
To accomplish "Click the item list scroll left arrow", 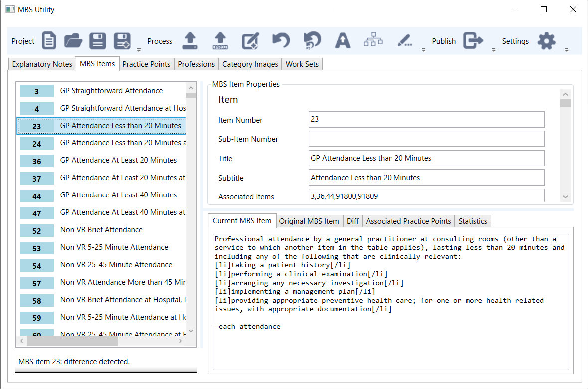I will [x=22, y=341].
